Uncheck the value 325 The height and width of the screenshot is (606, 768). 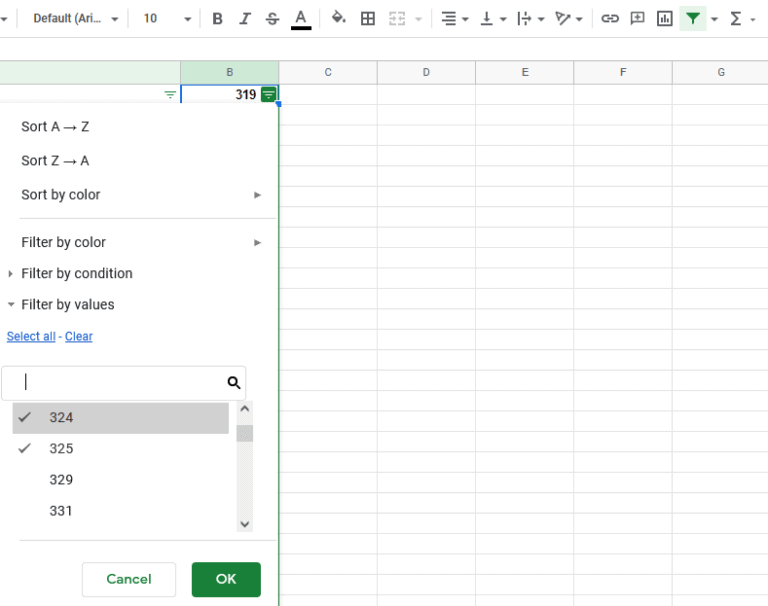click(61, 449)
